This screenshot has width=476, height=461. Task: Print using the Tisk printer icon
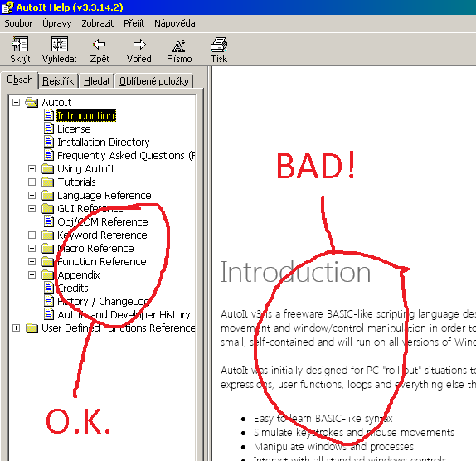(x=219, y=45)
